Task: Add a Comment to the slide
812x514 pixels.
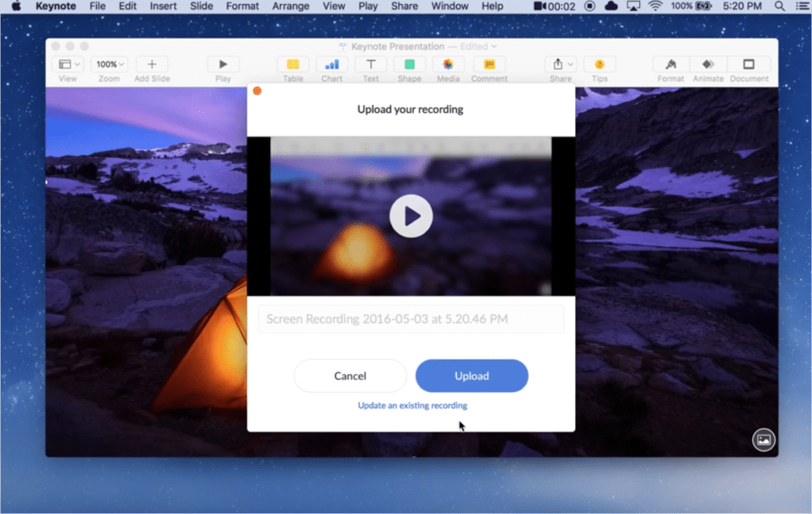Action: click(489, 65)
